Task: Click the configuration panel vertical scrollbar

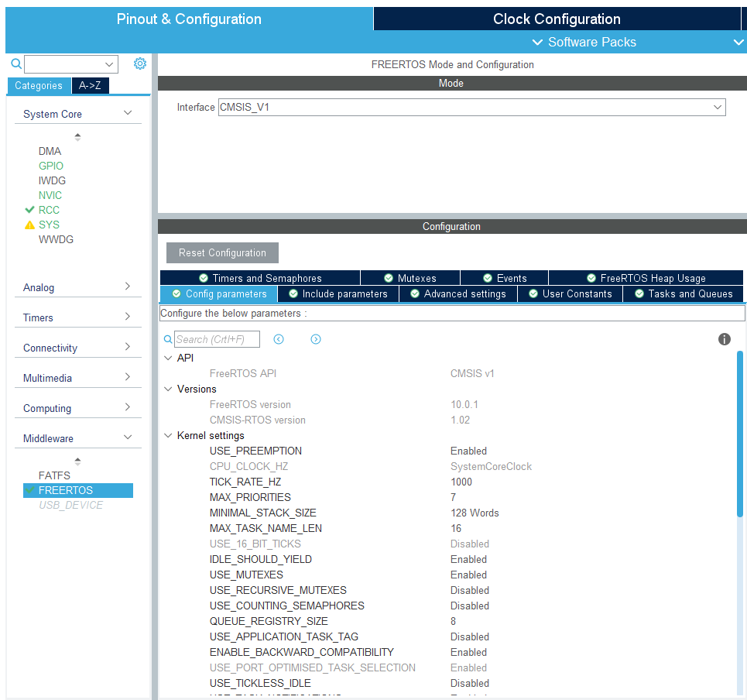Action: [x=740, y=434]
